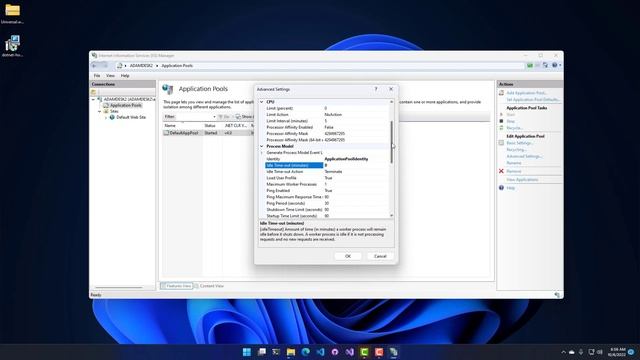Open the File menu in IIS Manager
This screenshot has height=360, width=640.
[97, 76]
